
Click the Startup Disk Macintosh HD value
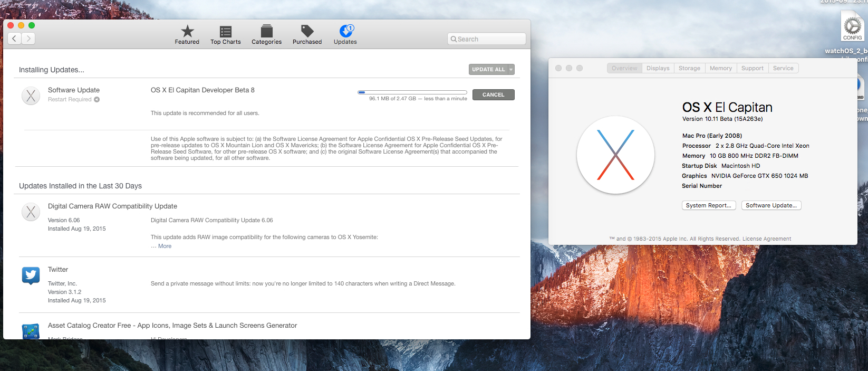(x=740, y=166)
